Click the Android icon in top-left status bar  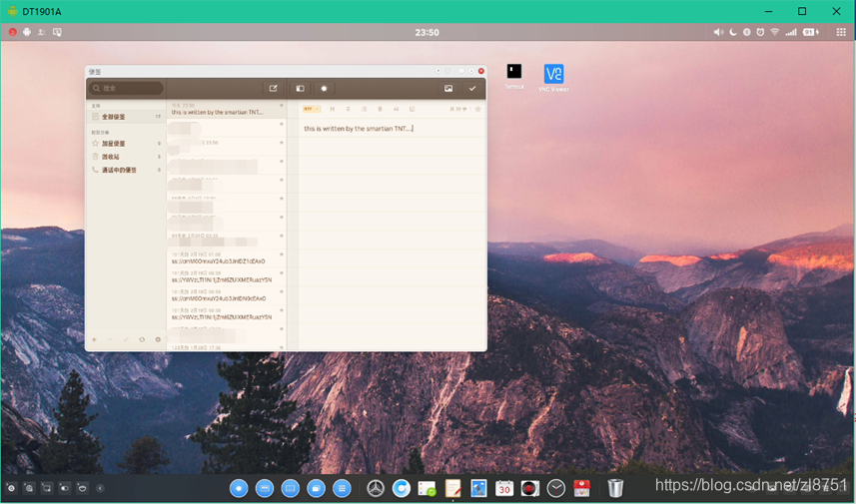[x=26, y=32]
